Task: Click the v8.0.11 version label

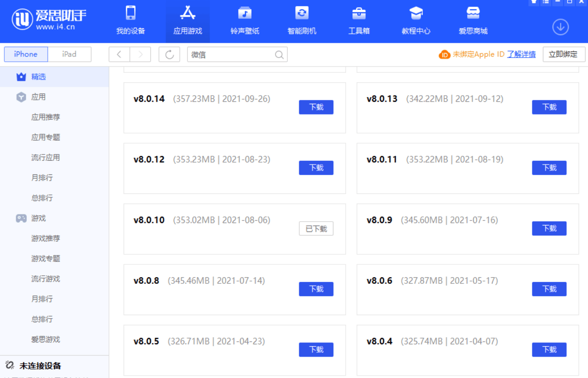Action: (382, 159)
